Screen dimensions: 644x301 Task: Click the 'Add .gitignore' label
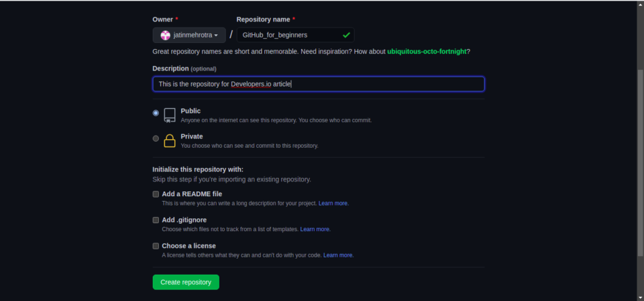(x=184, y=220)
